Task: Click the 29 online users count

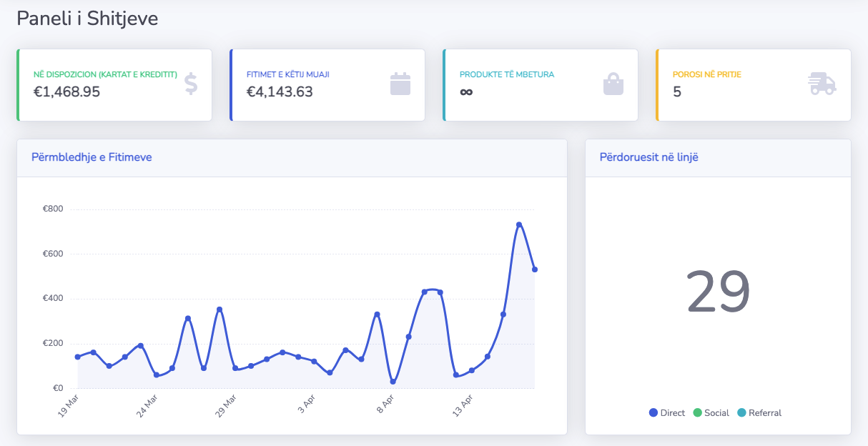Action: coord(718,292)
